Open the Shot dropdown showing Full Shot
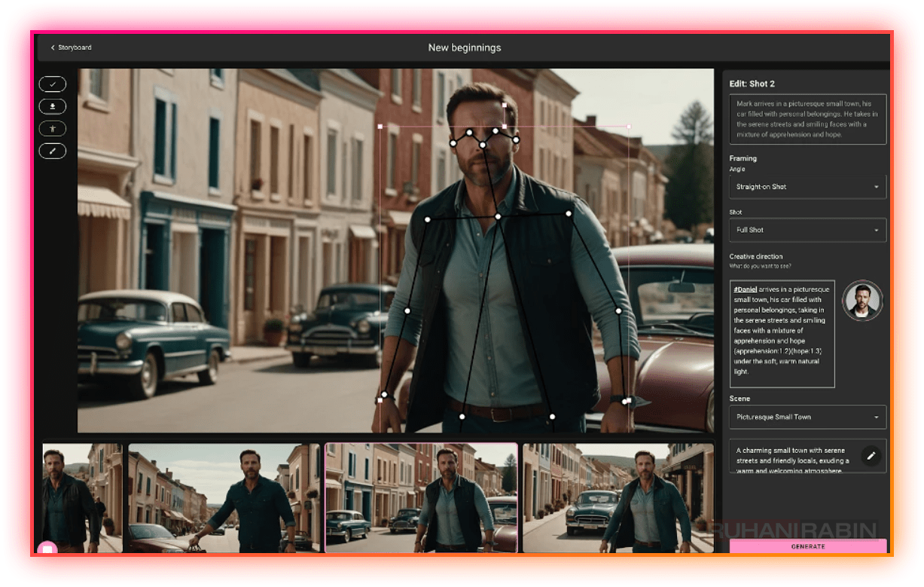This screenshot has width=924, height=587. 808,230
